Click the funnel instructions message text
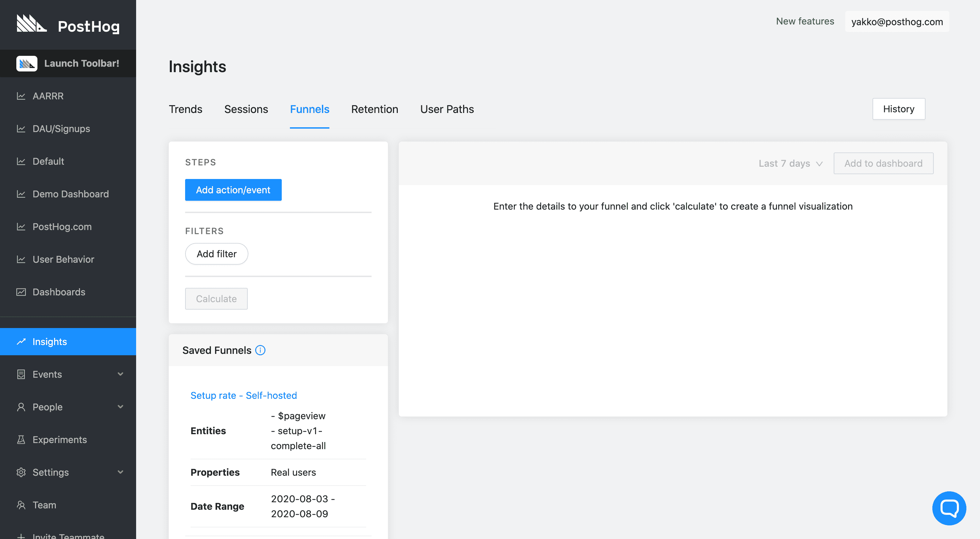 click(673, 207)
